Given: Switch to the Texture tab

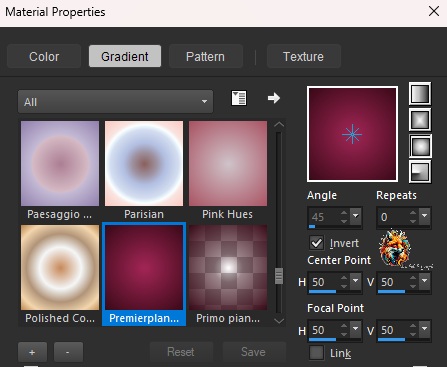Looking at the screenshot, I should 303,56.
